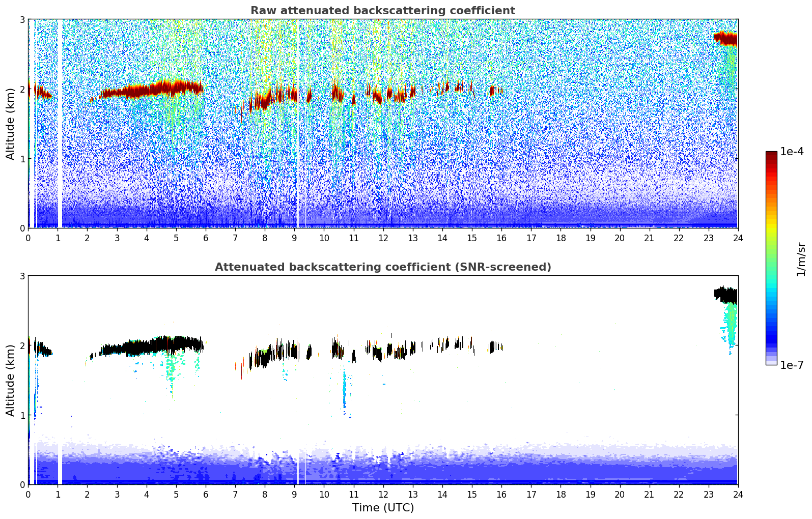Click the cyan precipitation streak near 10.7 UTC in SNR-screened plot

(344, 390)
